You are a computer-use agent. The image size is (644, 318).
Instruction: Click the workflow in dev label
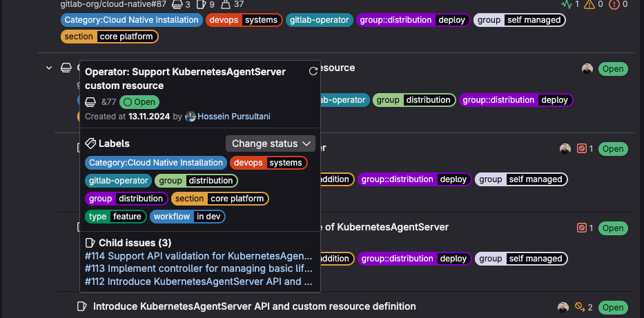pyautogui.click(x=187, y=217)
